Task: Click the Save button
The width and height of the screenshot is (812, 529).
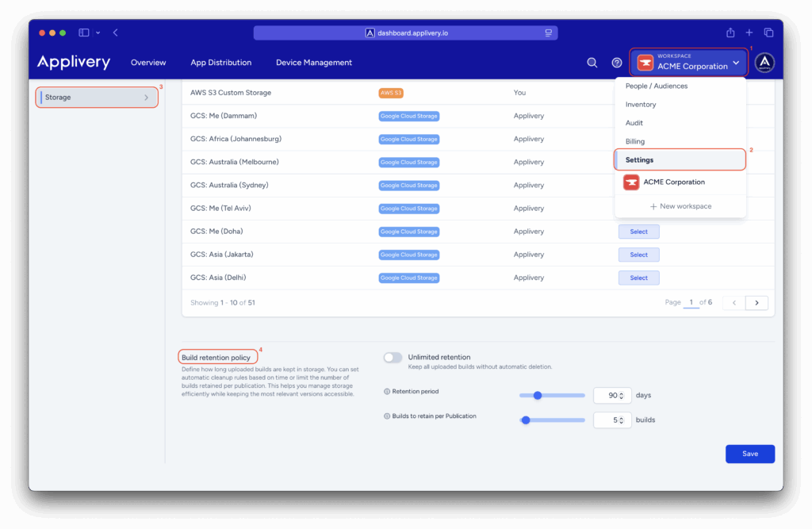Action: tap(749, 454)
